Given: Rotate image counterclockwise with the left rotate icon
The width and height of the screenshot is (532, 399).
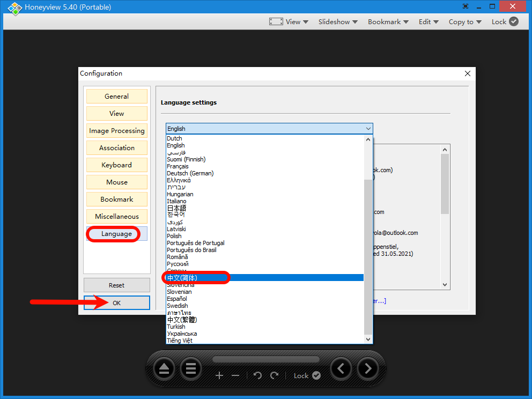Looking at the screenshot, I should [x=257, y=375].
